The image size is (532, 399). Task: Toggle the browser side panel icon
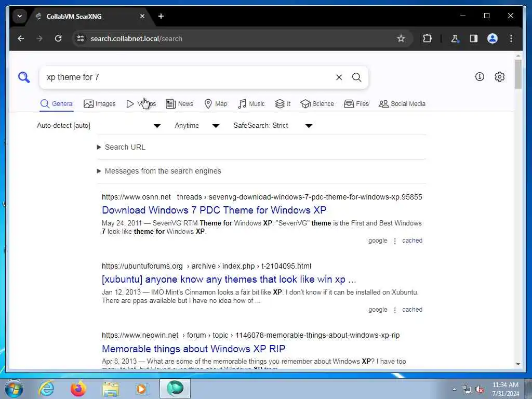474,38
